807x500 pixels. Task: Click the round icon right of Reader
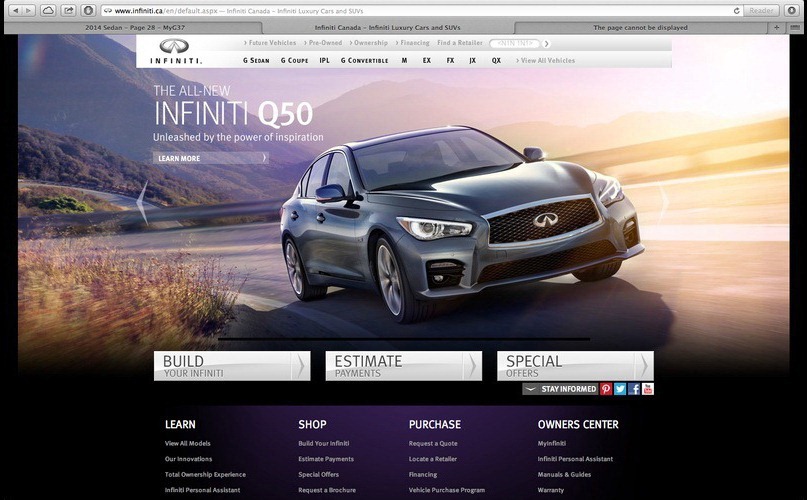coord(791,10)
